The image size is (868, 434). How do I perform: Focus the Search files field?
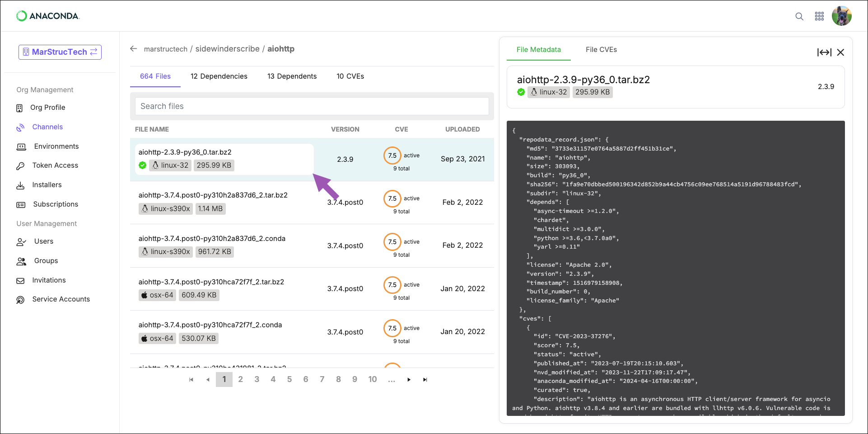pyautogui.click(x=312, y=106)
